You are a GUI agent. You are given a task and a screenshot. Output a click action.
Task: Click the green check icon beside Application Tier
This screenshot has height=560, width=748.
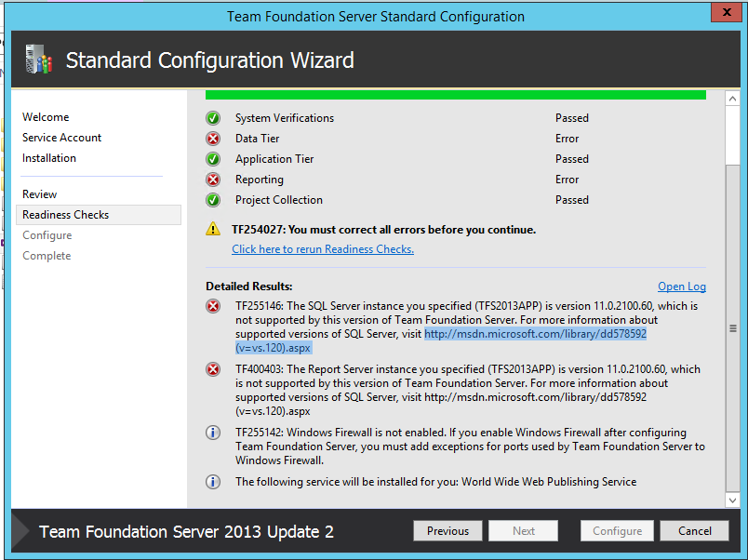(213, 159)
